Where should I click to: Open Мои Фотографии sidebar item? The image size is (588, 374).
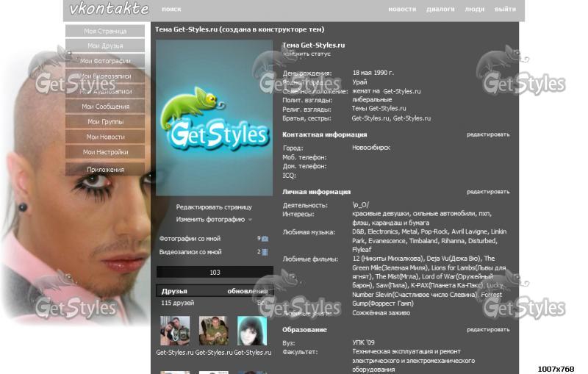[x=105, y=61]
